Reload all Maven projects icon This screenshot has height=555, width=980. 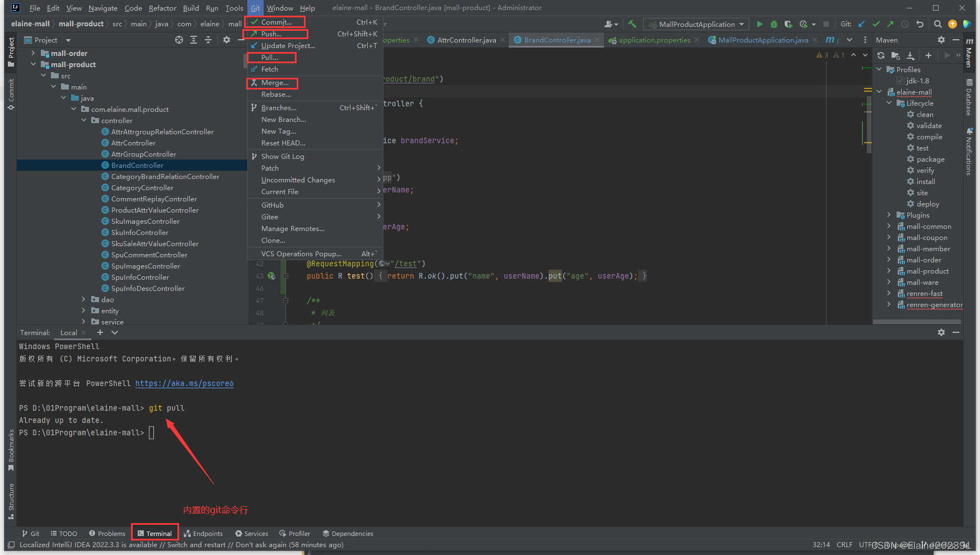click(881, 55)
